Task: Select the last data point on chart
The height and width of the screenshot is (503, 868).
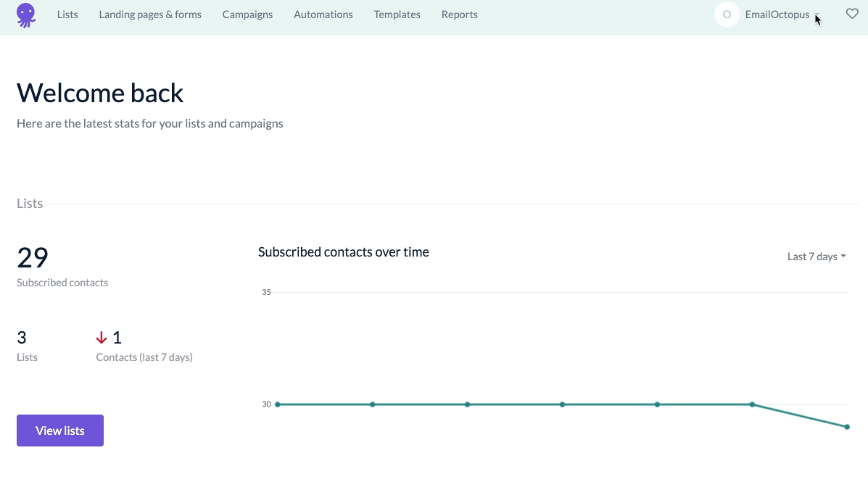Action: [x=847, y=427]
